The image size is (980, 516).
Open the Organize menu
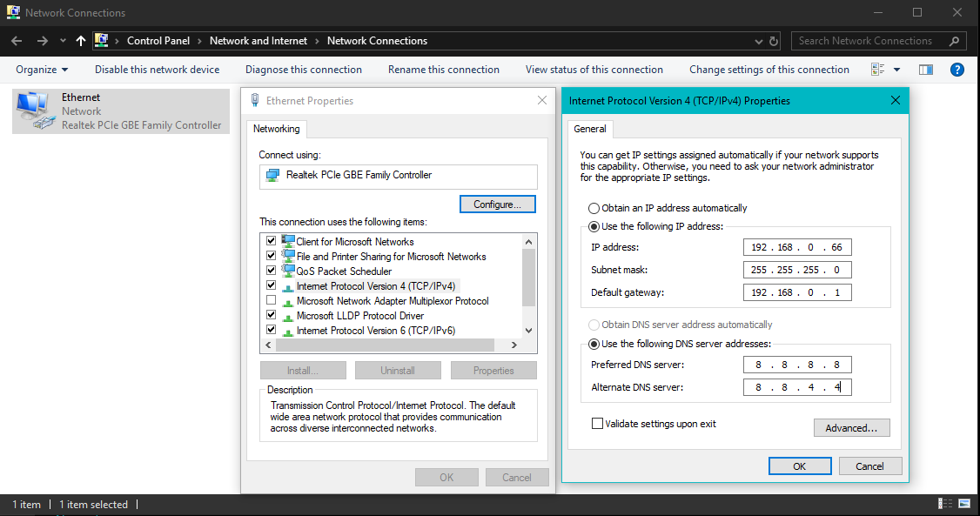[x=42, y=70]
